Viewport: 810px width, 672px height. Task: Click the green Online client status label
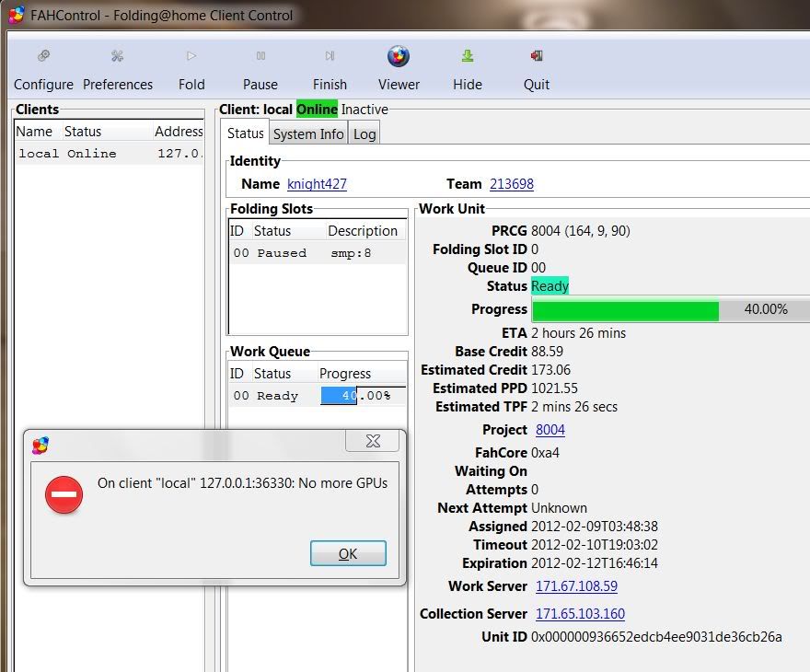(317, 110)
